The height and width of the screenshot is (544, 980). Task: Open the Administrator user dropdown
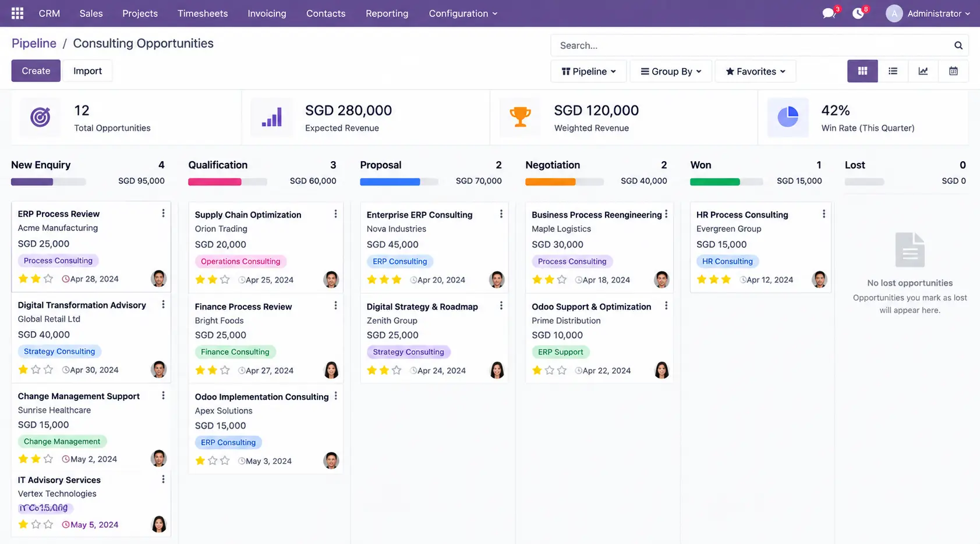(x=928, y=13)
